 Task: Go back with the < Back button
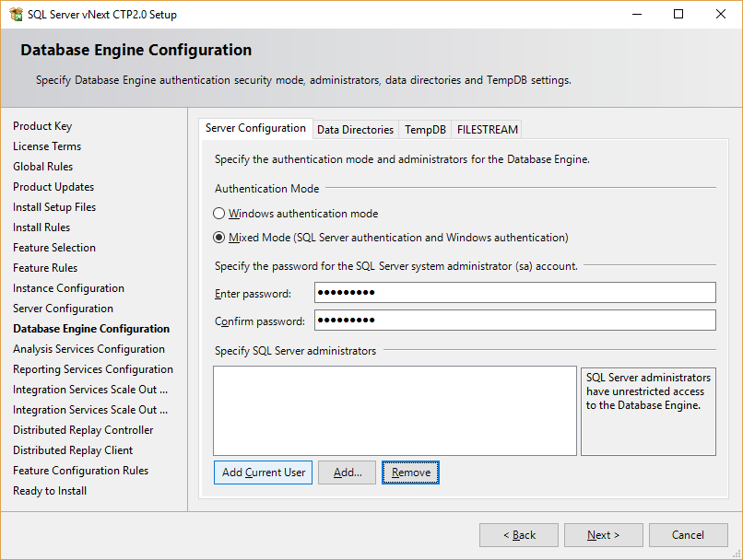coord(519,535)
